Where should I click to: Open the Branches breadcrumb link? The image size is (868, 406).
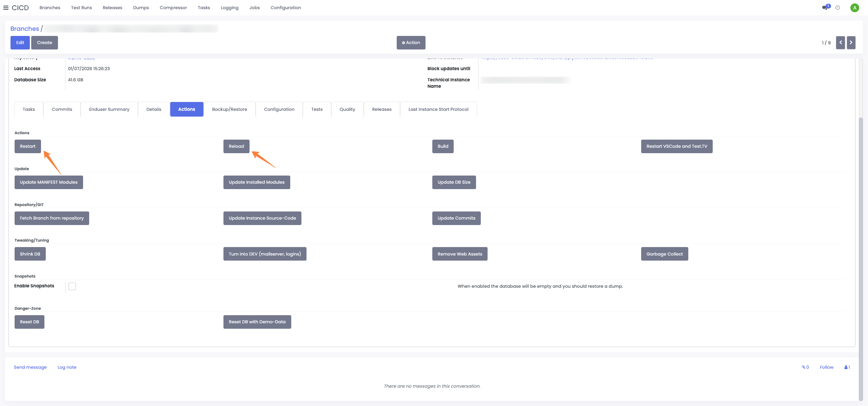pyautogui.click(x=25, y=29)
